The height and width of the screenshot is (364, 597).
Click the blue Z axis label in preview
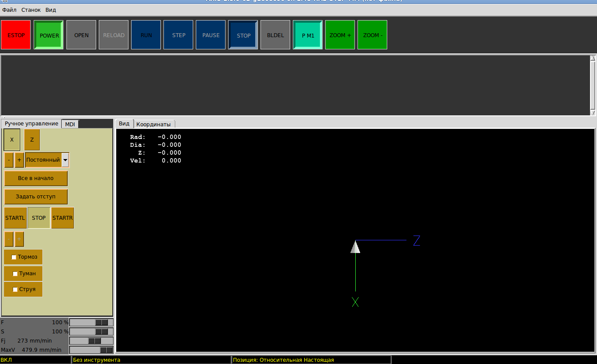(x=417, y=240)
